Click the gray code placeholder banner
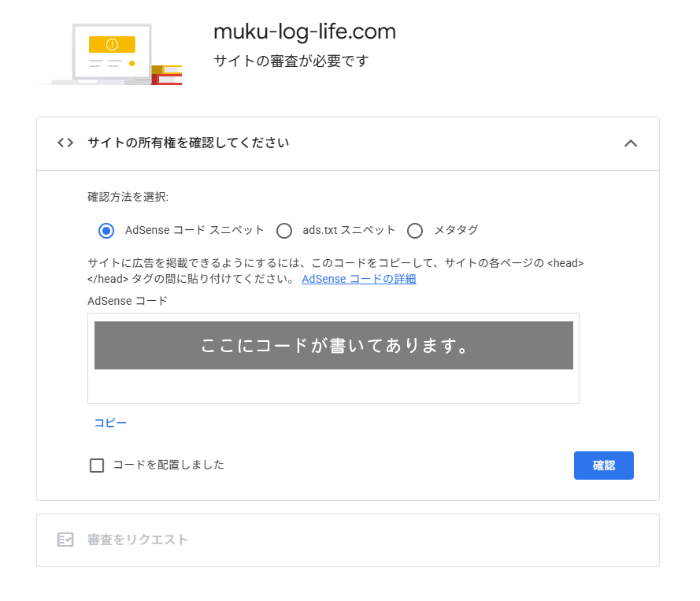Screen dimensions: 700x601 click(333, 345)
